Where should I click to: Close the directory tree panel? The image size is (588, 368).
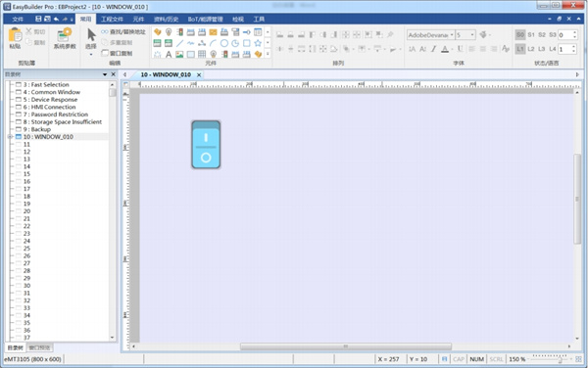(x=114, y=74)
